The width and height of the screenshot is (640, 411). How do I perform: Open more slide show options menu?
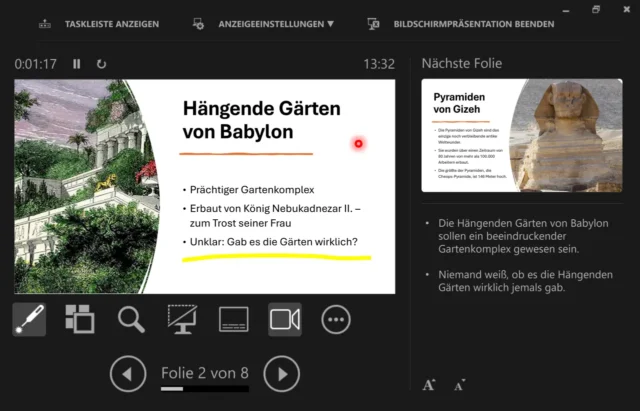click(x=336, y=320)
